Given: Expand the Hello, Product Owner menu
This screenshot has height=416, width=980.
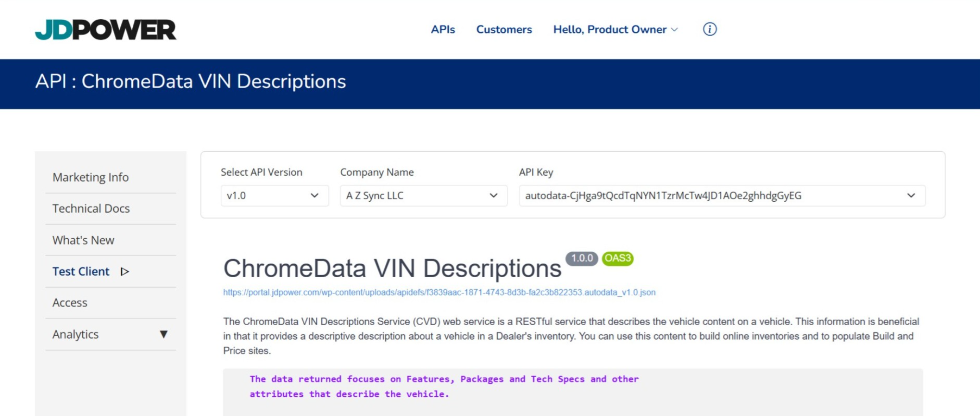Looking at the screenshot, I should [x=616, y=30].
